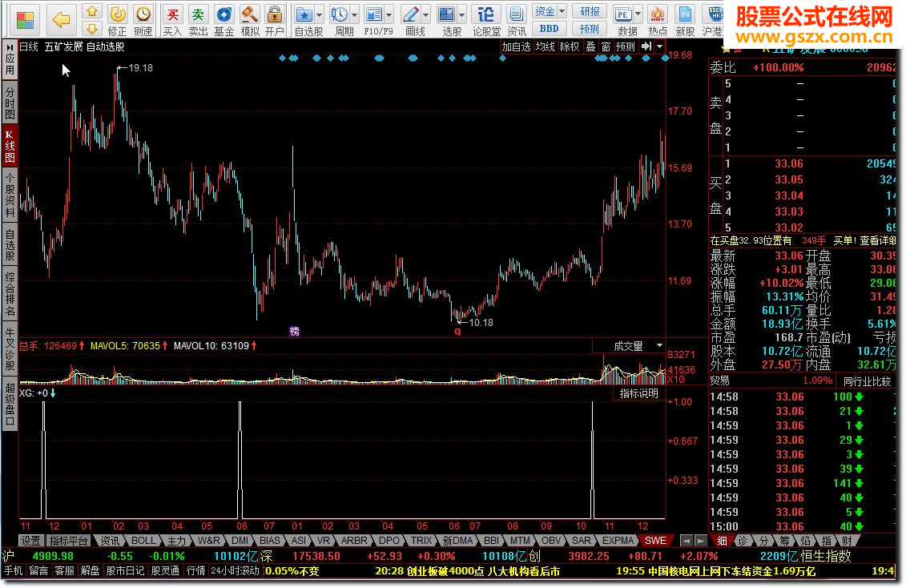This screenshot has height=588, width=906.
Task: Click the green 卖出 sell icon
Action: point(198,14)
